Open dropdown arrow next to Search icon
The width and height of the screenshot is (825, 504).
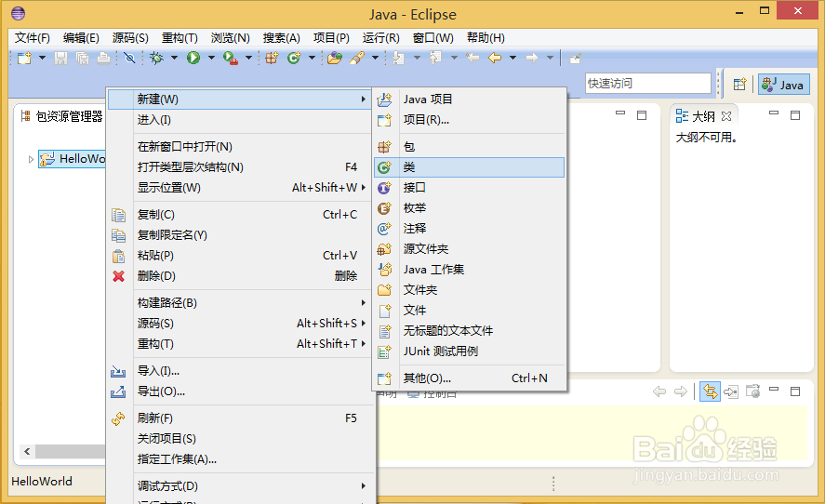375,58
